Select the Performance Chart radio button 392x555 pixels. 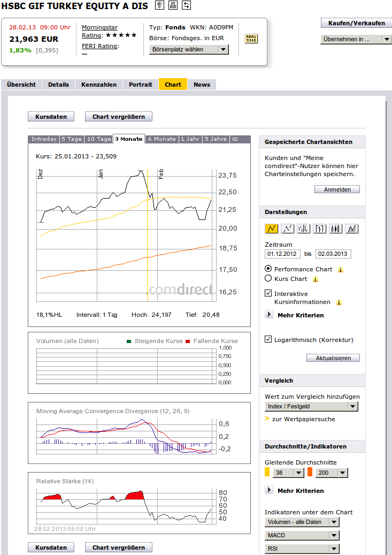pyautogui.click(x=268, y=269)
